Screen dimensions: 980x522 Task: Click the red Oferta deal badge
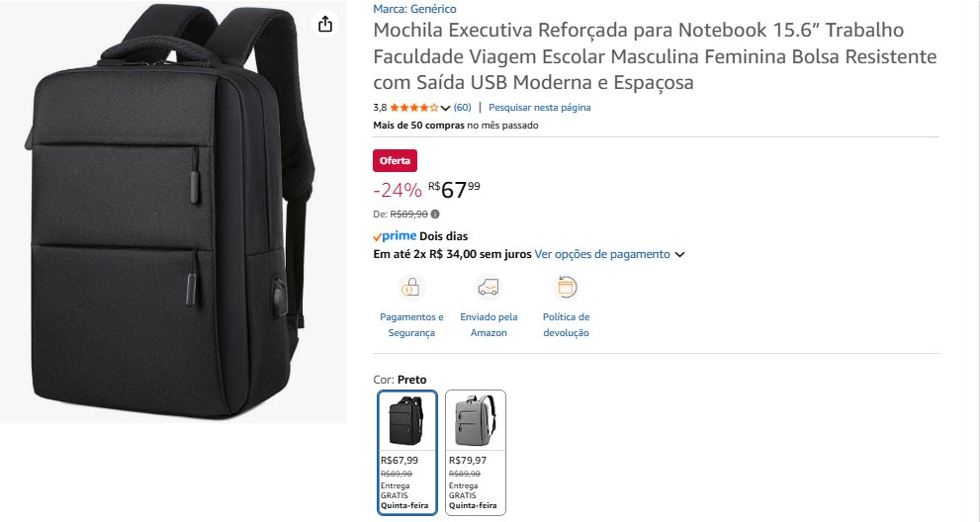(x=395, y=161)
